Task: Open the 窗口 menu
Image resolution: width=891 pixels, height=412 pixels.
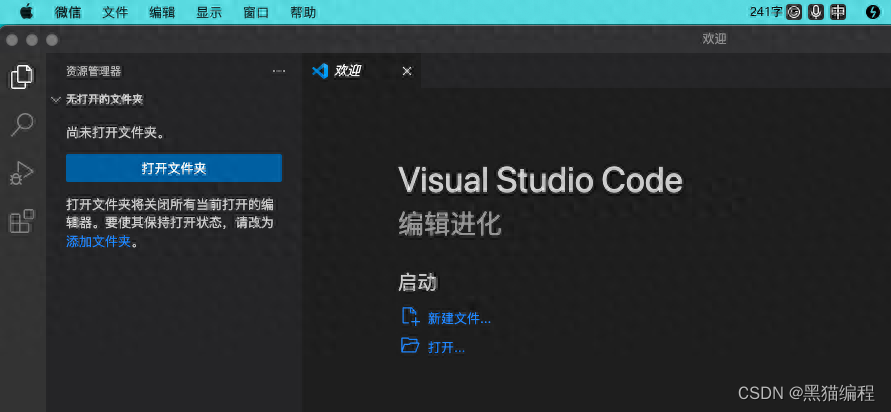Action: coord(256,13)
